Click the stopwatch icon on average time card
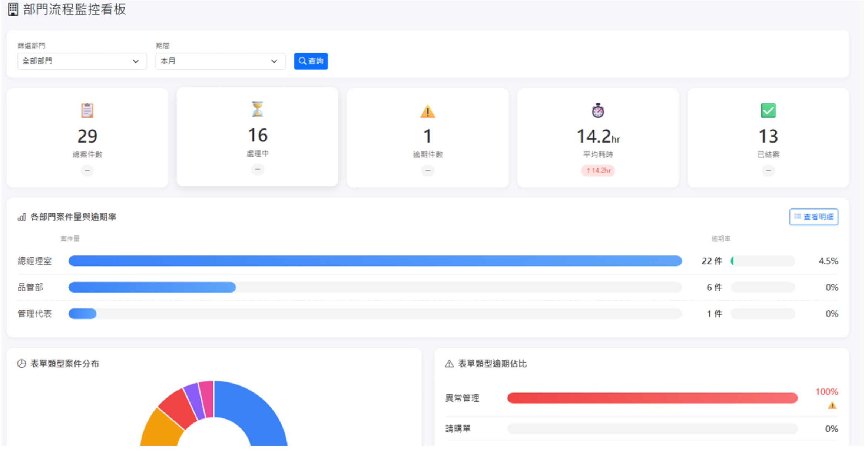Screen dimensions: 868x451 (597, 110)
